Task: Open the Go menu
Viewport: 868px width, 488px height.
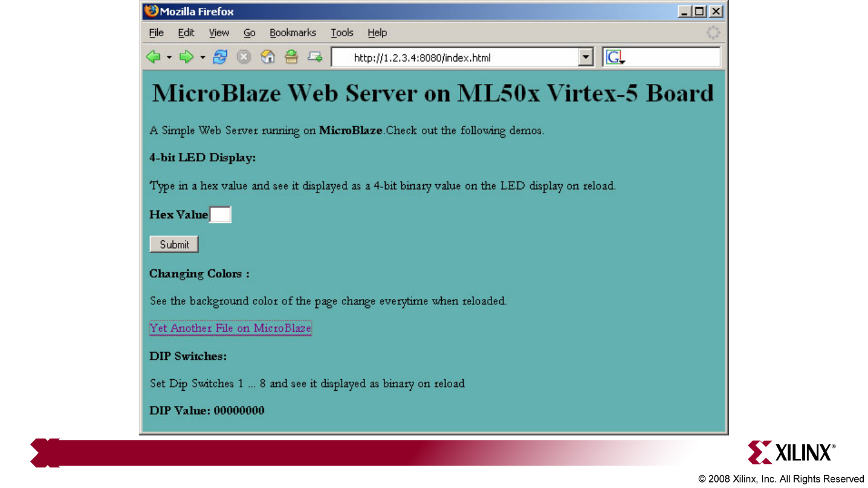Action: click(x=250, y=33)
